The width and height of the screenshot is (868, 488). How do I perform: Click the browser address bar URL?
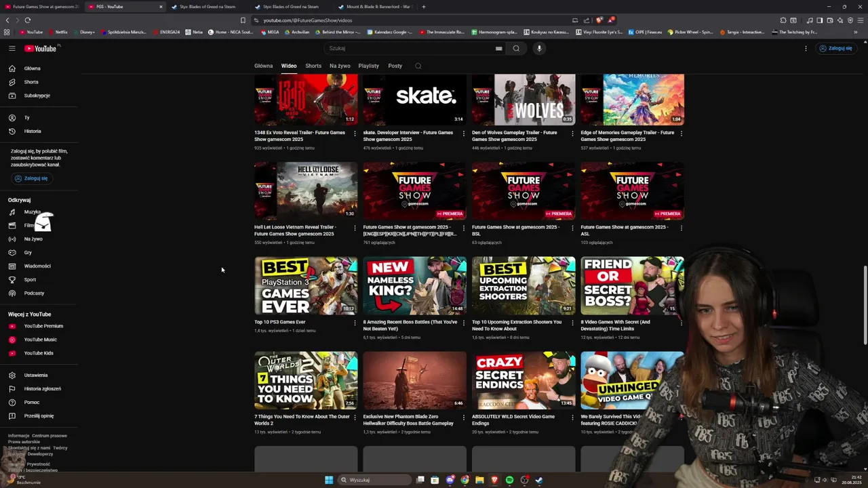(308, 20)
